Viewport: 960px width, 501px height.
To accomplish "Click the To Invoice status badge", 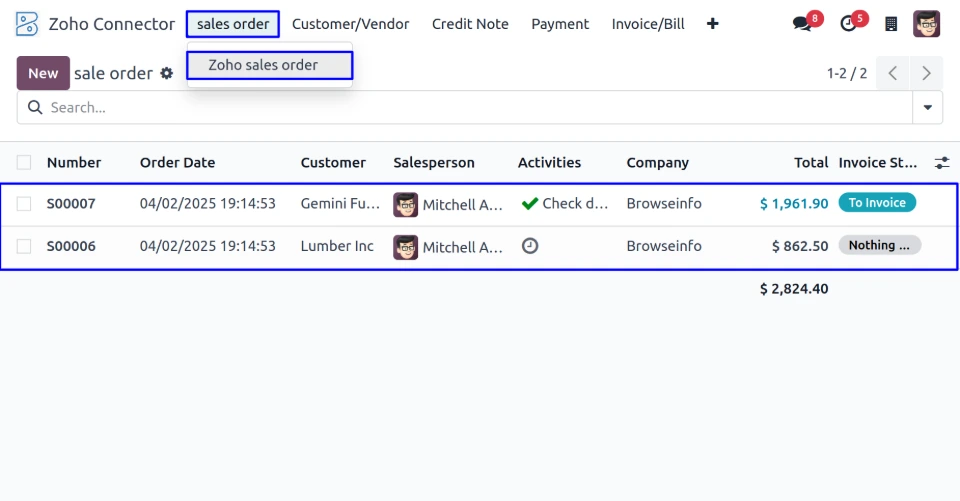I will (x=877, y=203).
